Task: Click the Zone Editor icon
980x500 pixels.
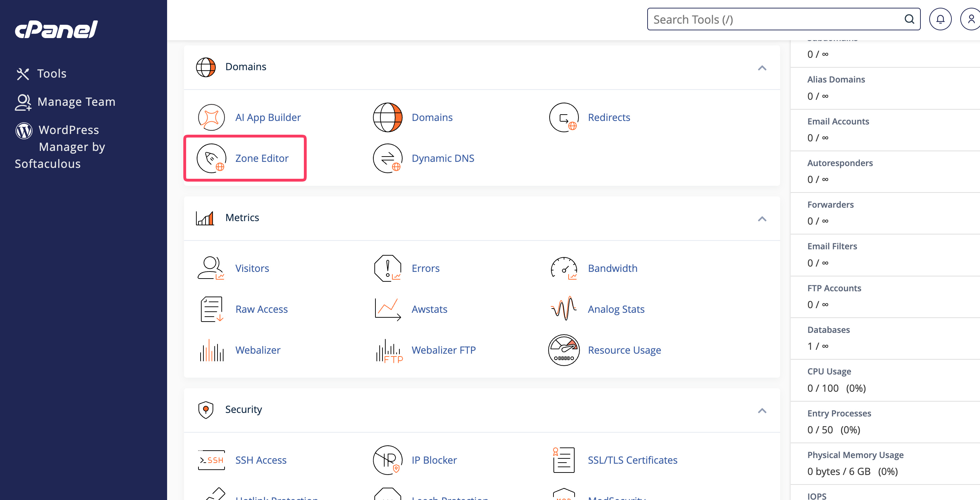Action: point(212,158)
